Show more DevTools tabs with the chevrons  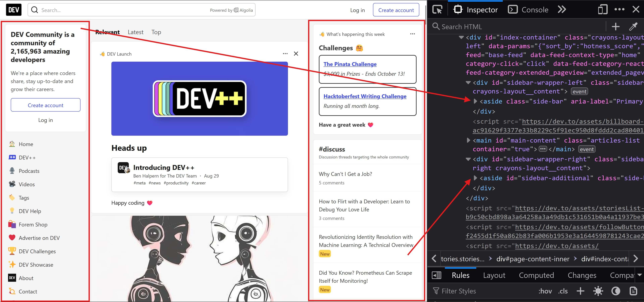tap(562, 10)
